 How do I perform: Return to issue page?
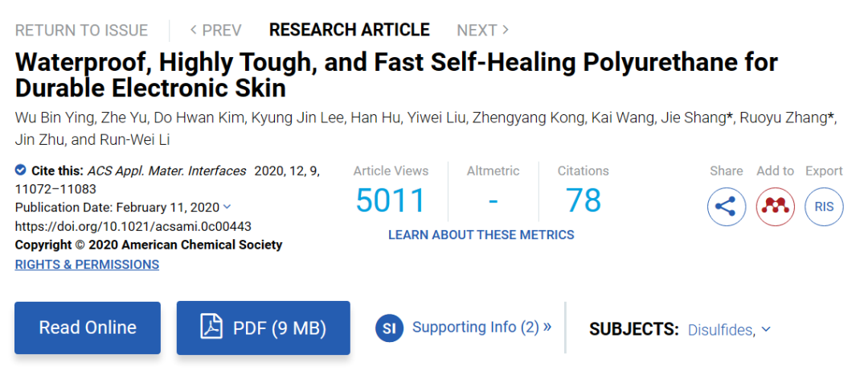[81, 31]
